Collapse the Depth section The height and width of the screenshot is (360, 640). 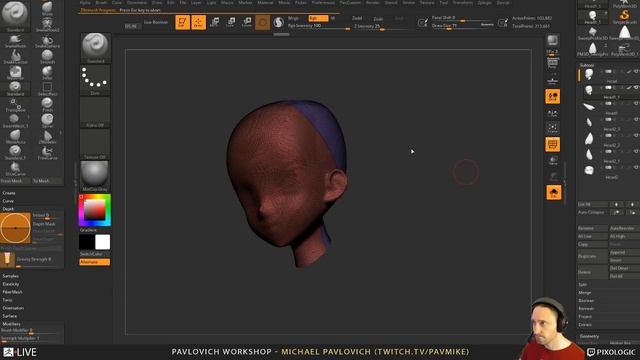pos(8,209)
